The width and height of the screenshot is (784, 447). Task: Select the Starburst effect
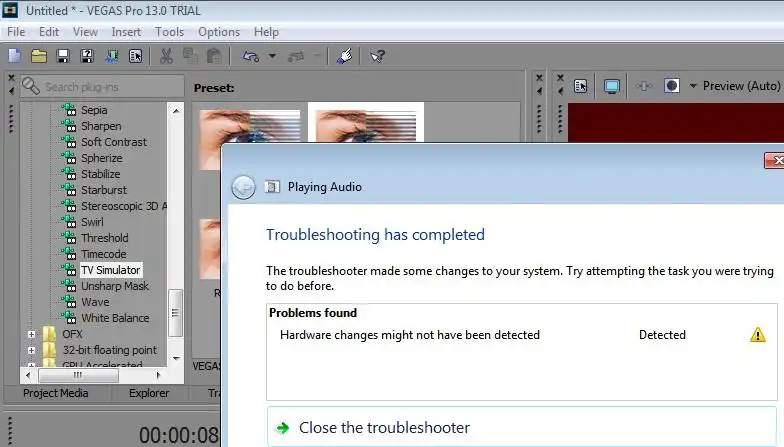(104, 190)
